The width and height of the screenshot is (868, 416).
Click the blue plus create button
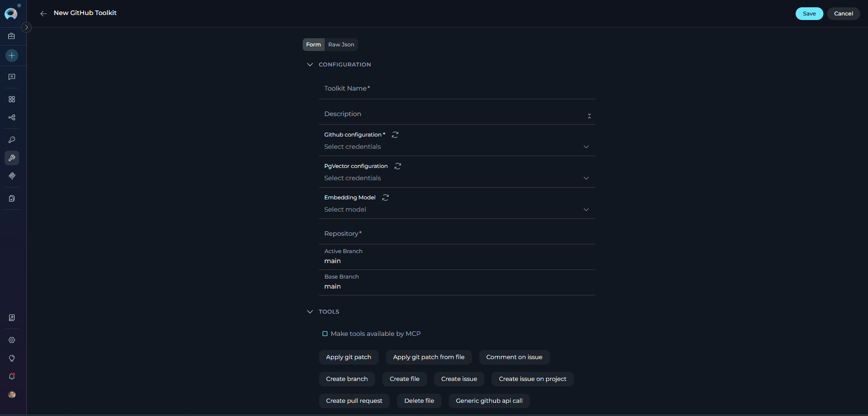pos(12,56)
